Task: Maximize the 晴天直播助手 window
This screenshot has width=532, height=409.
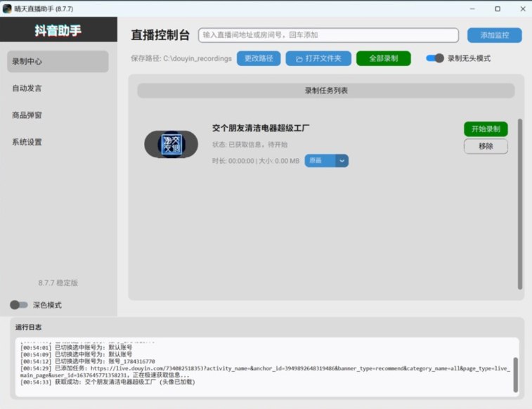Action: coord(498,9)
